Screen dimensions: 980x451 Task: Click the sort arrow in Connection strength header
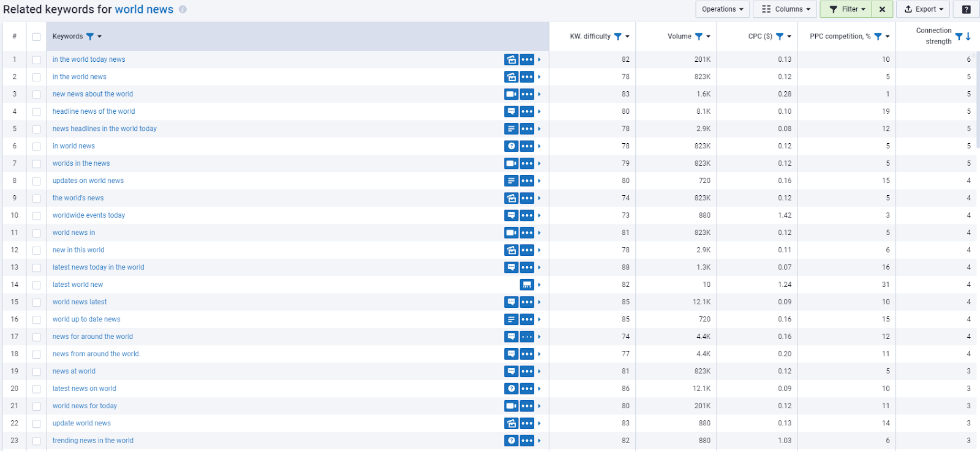(968, 37)
